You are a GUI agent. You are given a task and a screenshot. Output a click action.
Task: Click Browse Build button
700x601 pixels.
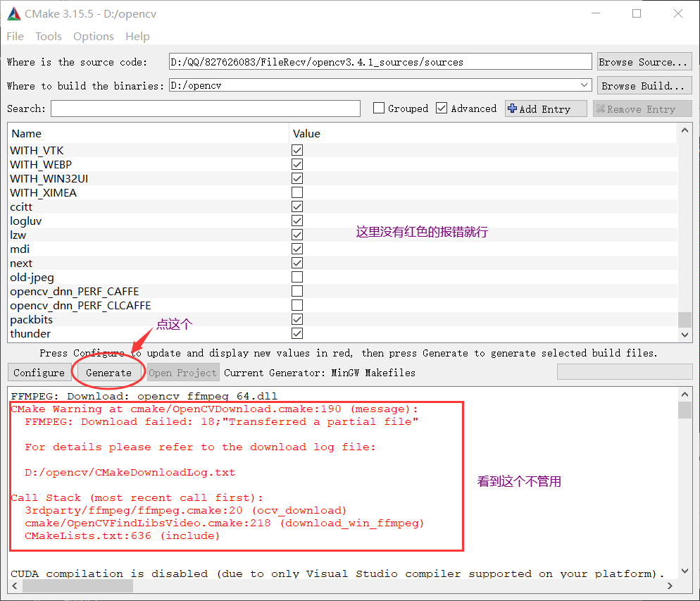click(644, 86)
